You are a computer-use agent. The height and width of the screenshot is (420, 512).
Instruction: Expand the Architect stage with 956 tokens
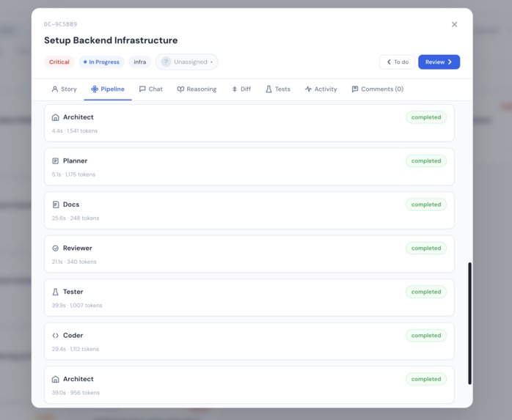[249, 385]
